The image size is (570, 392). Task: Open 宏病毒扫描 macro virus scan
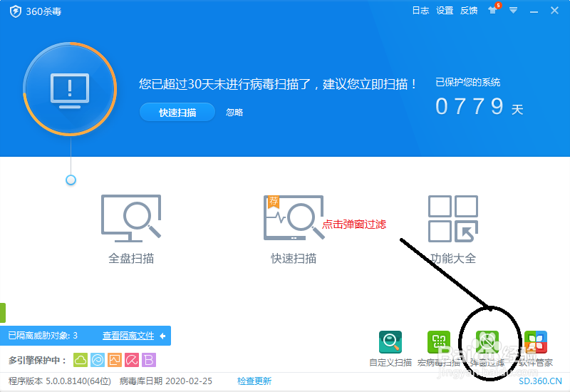tap(439, 349)
